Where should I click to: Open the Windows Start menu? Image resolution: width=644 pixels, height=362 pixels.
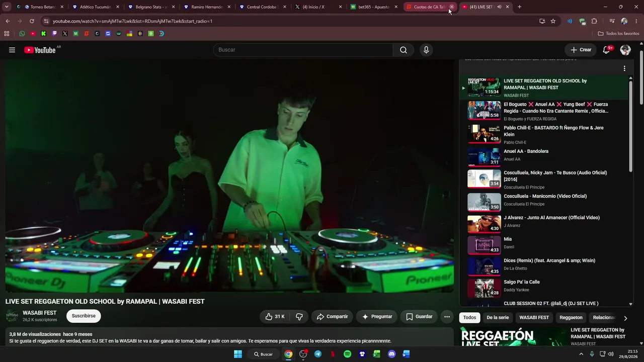238,354
